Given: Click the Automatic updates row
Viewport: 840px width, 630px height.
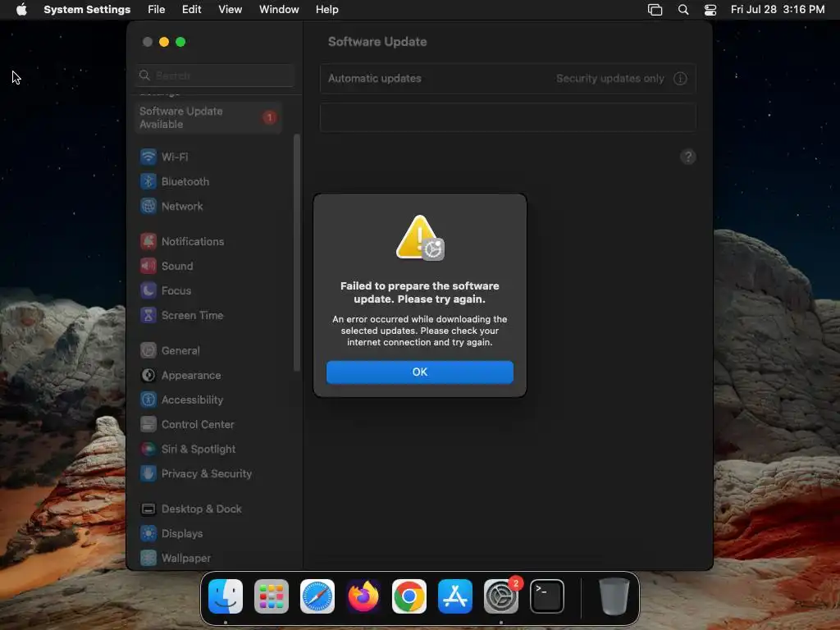Looking at the screenshot, I should pyautogui.click(x=508, y=79).
